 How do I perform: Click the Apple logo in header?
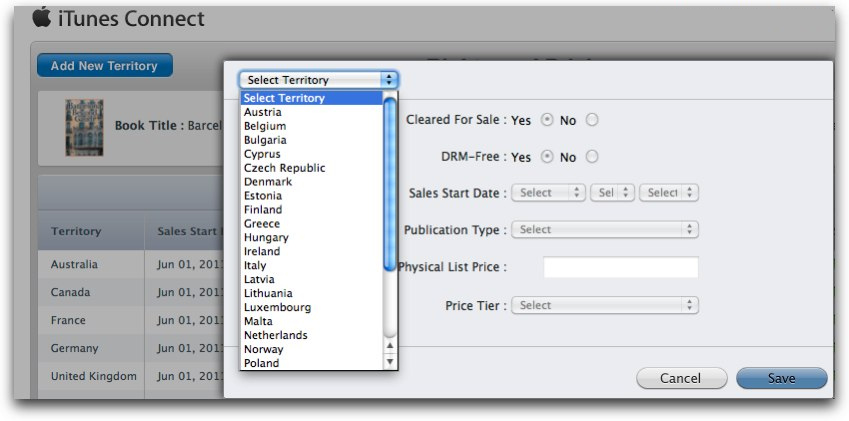(42, 17)
